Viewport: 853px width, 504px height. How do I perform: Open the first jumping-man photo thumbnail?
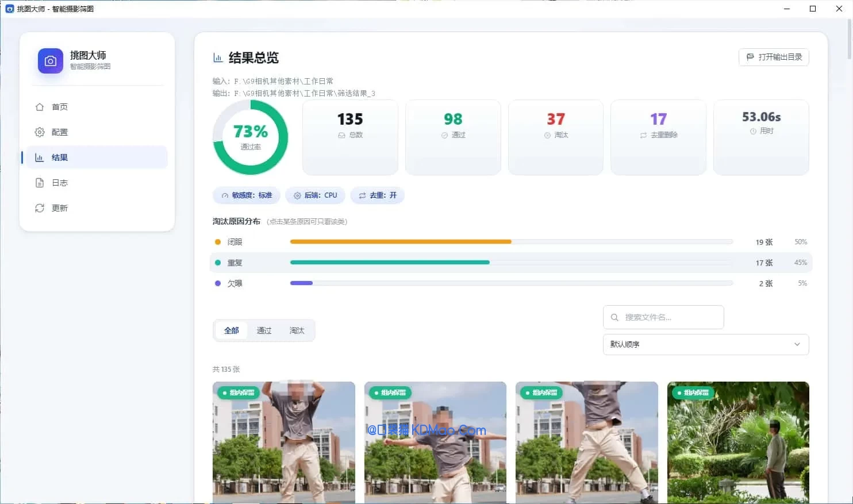coord(284,443)
